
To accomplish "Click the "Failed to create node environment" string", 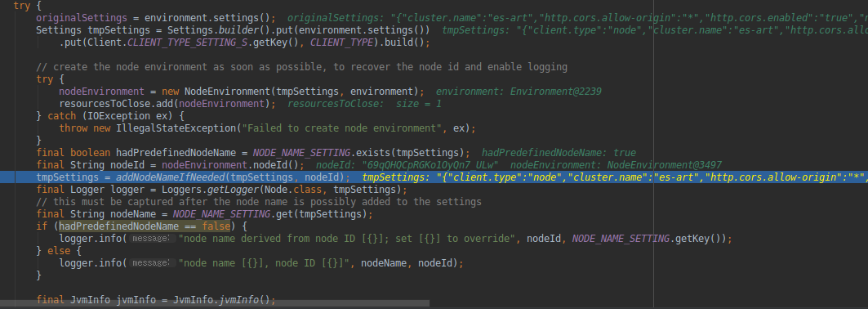I will (345, 128).
